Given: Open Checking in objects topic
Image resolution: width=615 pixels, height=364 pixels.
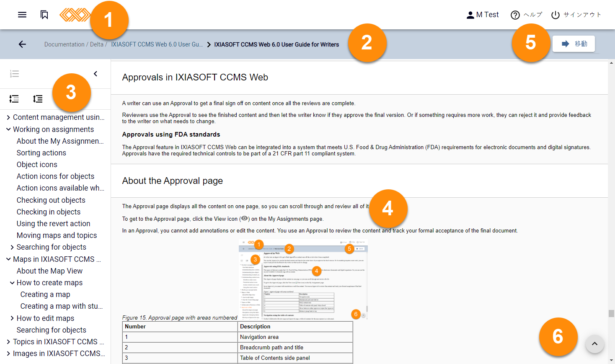Looking at the screenshot, I should tap(49, 212).
